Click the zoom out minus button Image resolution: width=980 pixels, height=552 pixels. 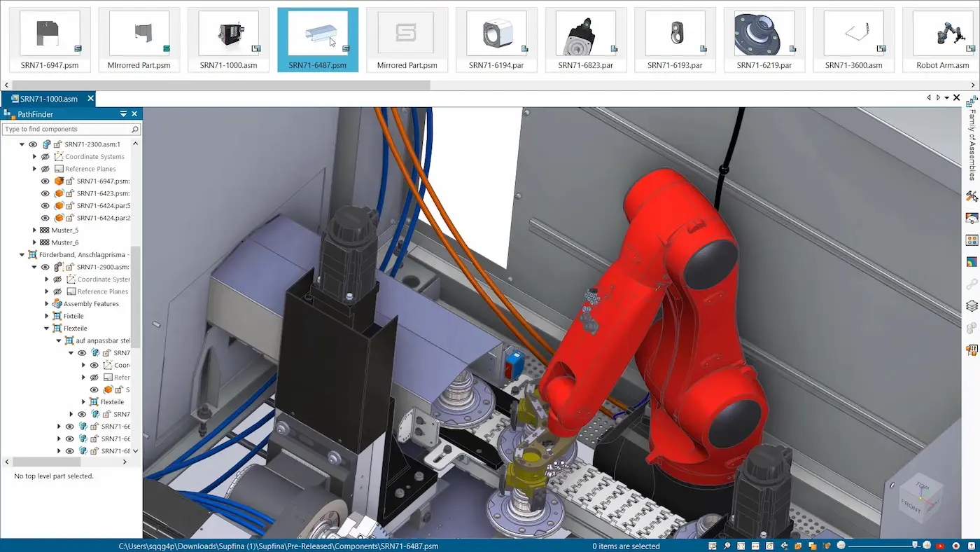pos(841,546)
